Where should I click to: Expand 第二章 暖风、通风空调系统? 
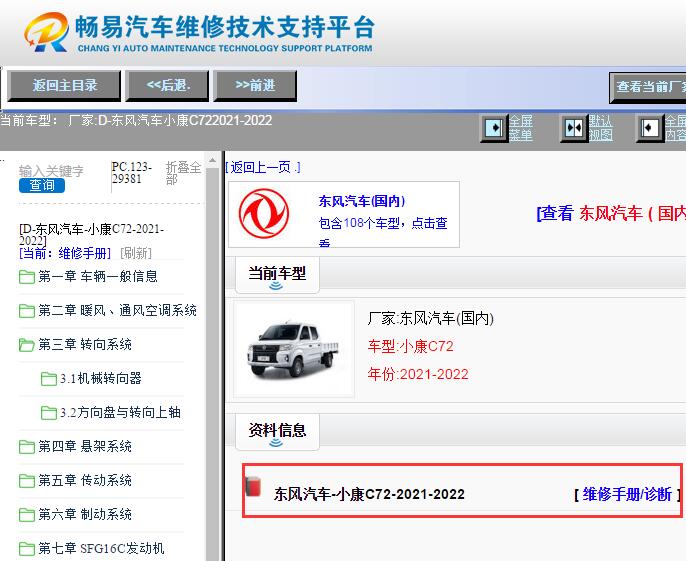click(117, 311)
